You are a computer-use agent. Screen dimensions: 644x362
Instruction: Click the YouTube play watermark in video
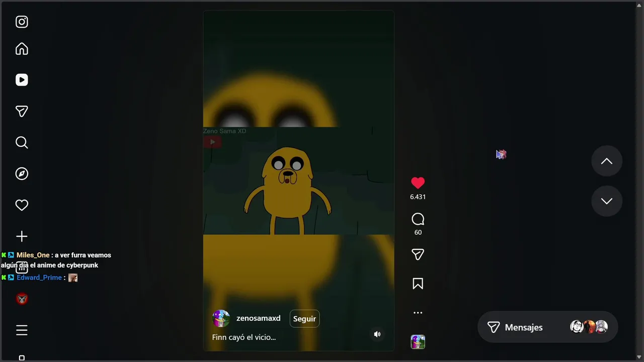point(212,142)
